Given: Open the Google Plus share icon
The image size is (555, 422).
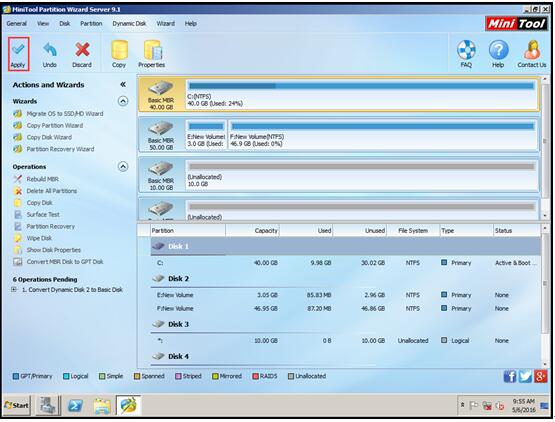Looking at the screenshot, I should click(541, 376).
